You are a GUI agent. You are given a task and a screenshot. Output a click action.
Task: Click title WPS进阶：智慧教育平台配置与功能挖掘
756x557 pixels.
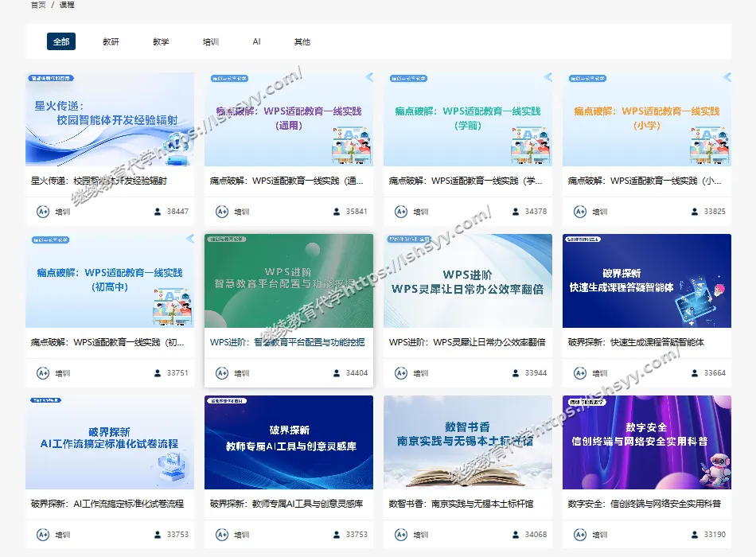pyautogui.click(x=287, y=342)
